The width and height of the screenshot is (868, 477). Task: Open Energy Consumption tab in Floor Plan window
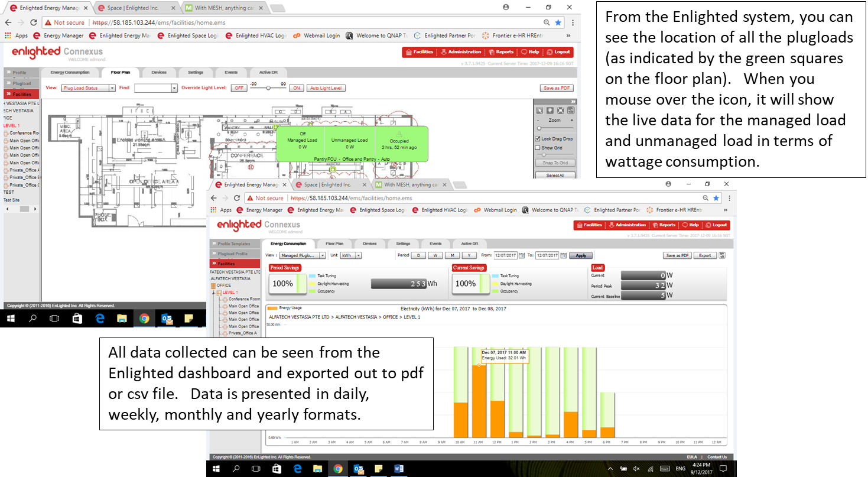pyautogui.click(x=70, y=72)
